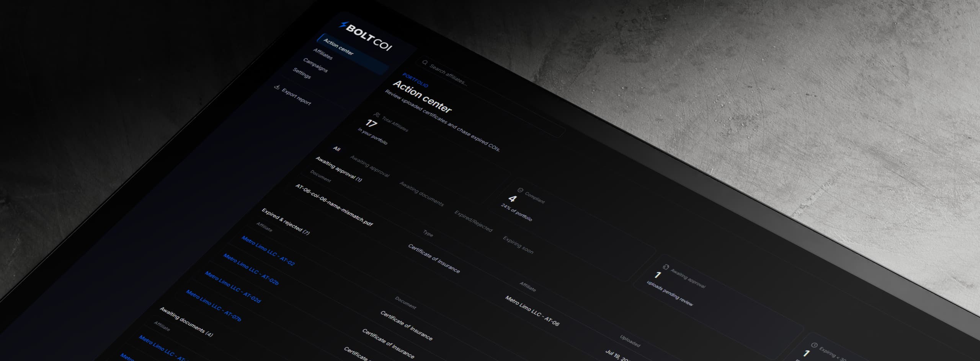Switch to the Expired/Rejected tab
Image resolution: width=980 pixels, height=361 pixels.
pos(473,221)
